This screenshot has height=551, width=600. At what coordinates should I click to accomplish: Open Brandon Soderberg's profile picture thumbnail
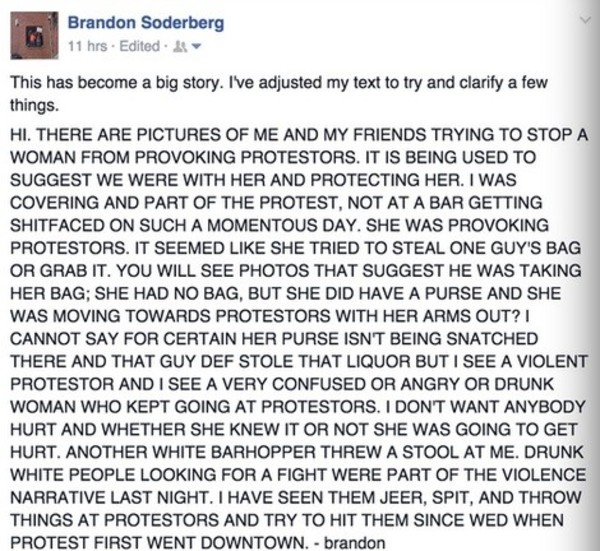[34, 36]
